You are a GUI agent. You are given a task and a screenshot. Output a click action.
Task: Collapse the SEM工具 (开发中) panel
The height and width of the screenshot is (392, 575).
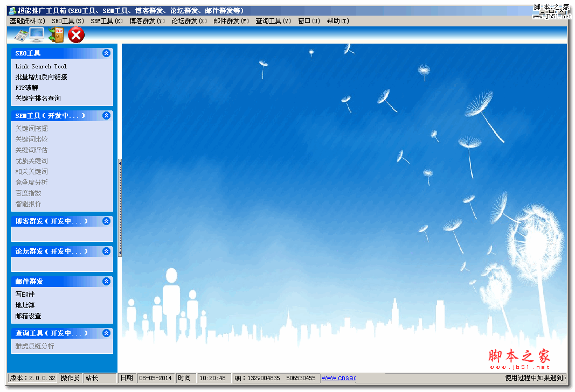106,115
